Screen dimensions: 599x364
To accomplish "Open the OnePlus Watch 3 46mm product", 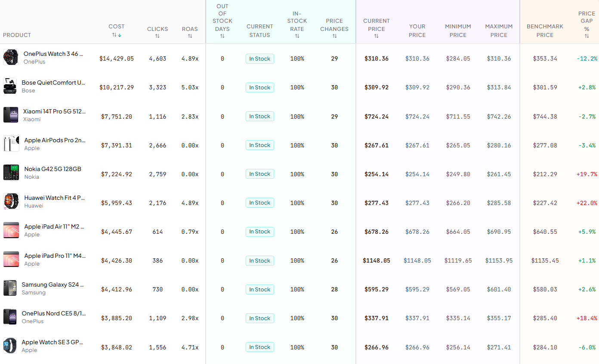I will tap(53, 54).
